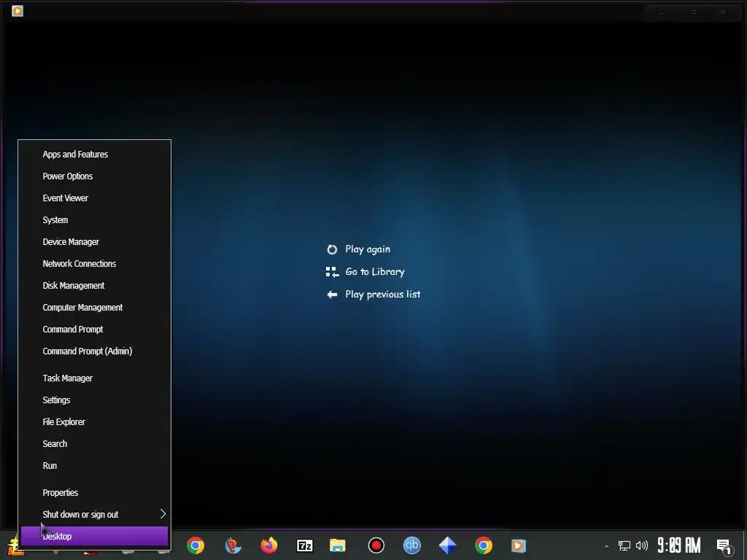The width and height of the screenshot is (747, 560).
Task: Open Apps and Features from the menu
Action: (94, 155)
